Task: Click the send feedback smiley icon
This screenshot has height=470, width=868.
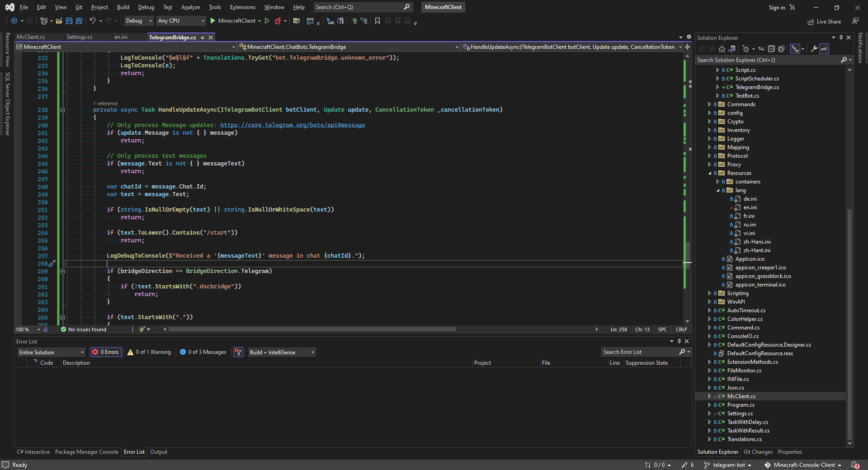Action: pyautogui.click(x=855, y=21)
